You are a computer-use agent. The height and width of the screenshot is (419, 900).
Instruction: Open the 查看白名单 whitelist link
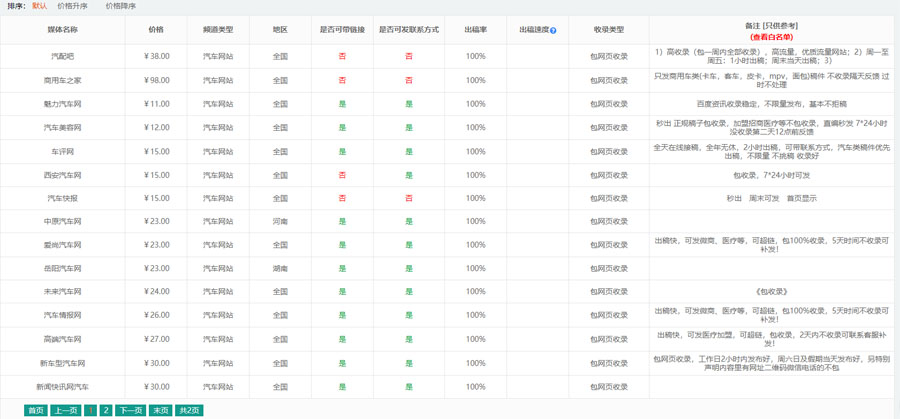pyautogui.click(x=771, y=36)
